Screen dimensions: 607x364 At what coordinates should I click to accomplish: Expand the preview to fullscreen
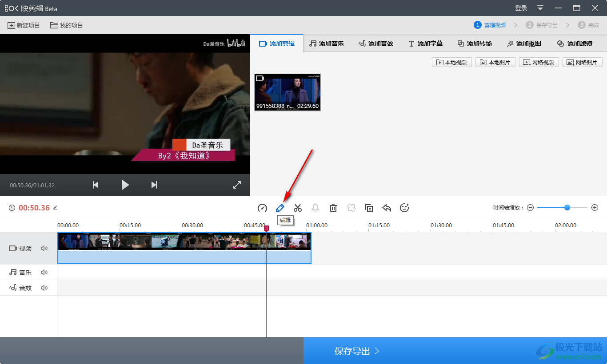click(237, 185)
